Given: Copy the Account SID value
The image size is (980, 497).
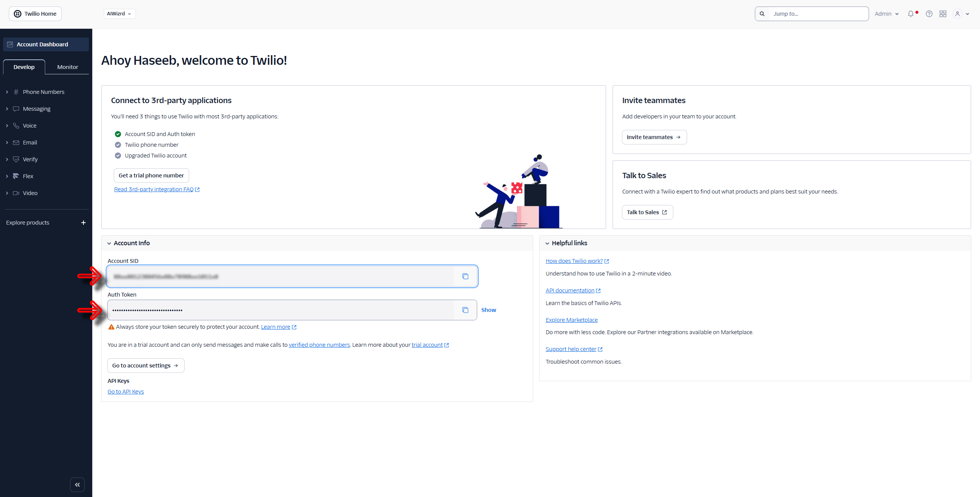Looking at the screenshot, I should [465, 276].
